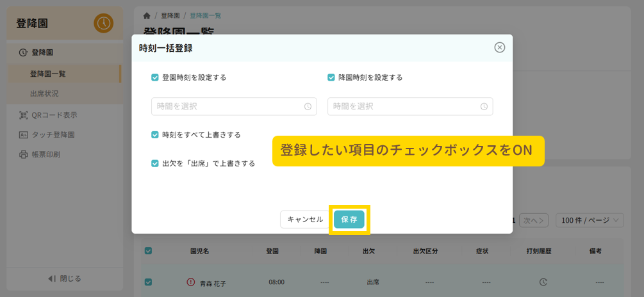Screen dimensions: 644x297
Task: Select 出席状況 in sidebar menu
Action: (x=44, y=93)
